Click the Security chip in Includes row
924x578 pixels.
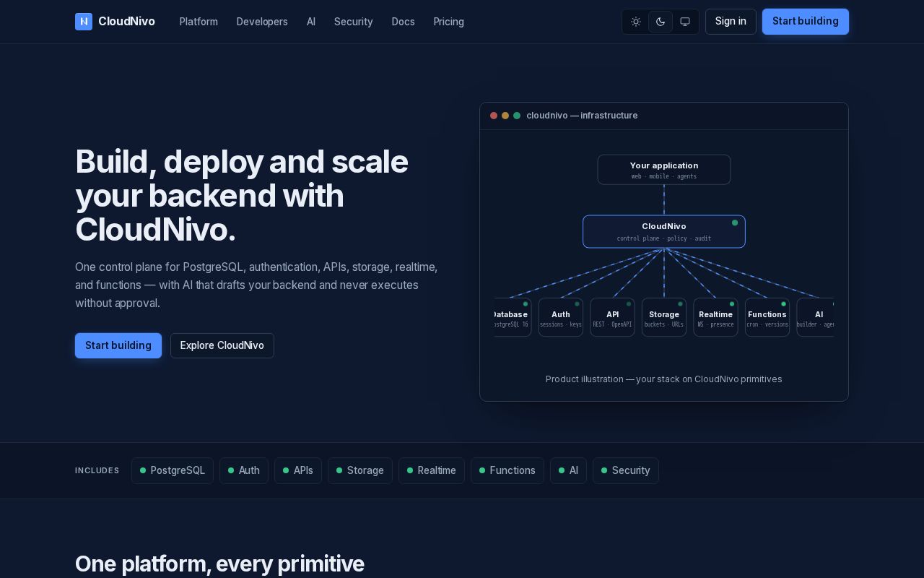click(626, 470)
